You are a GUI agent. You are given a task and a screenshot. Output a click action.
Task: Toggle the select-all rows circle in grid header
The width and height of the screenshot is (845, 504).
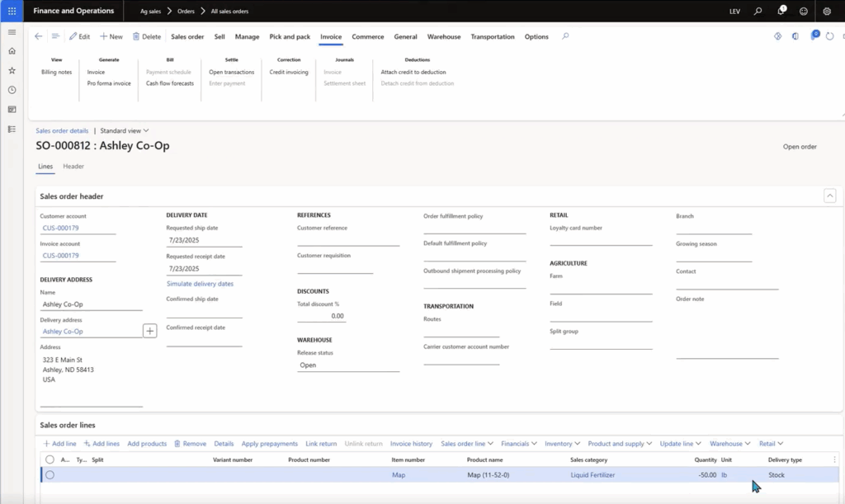click(50, 459)
